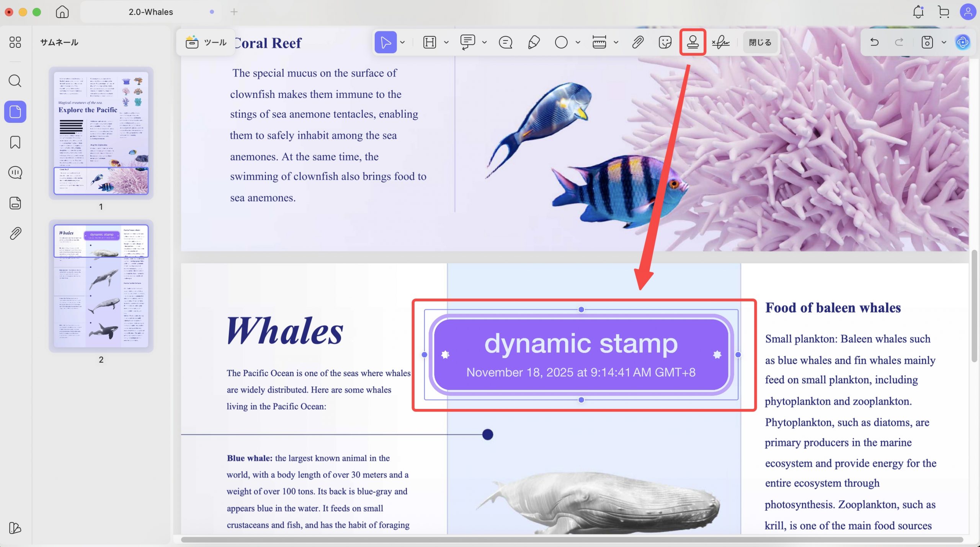Open the Search panel in left sidebar

coord(15,81)
